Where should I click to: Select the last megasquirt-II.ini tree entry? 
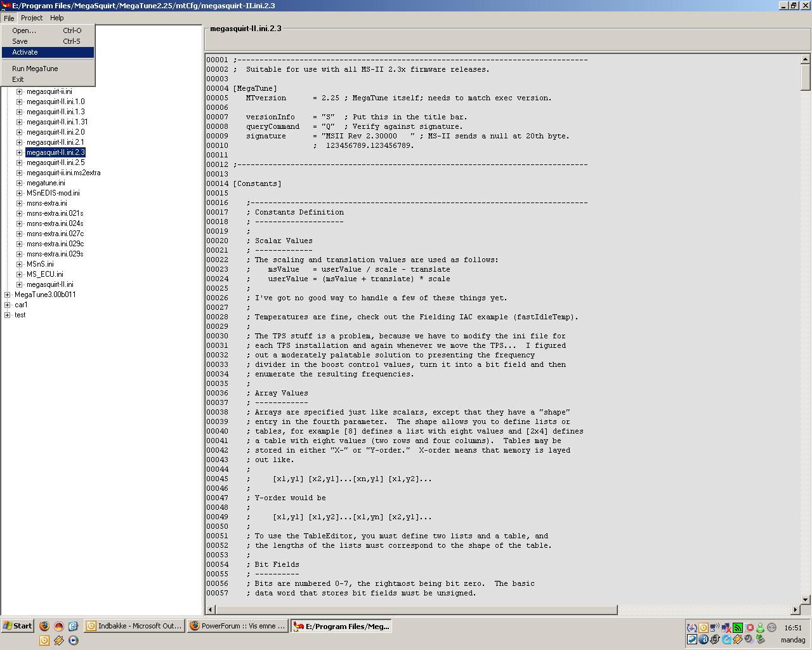pos(50,284)
